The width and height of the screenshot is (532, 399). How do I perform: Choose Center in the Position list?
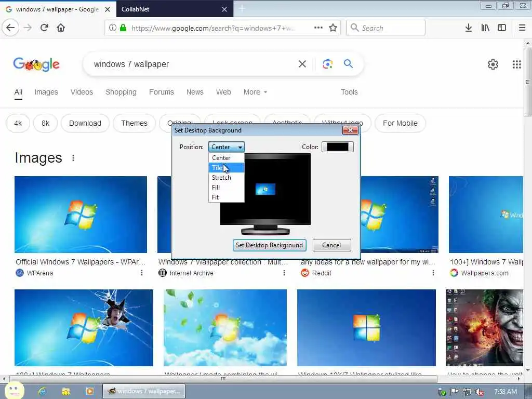tap(227, 158)
